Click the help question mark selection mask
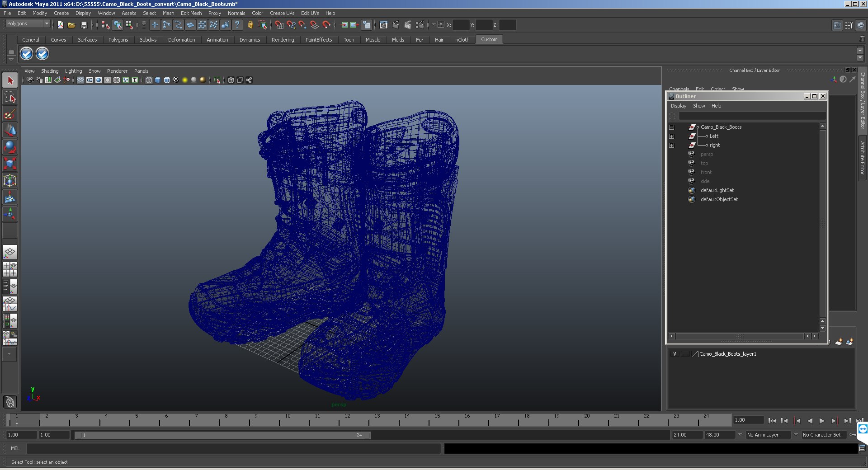The width and height of the screenshot is (868, 470). click(237, 25)
